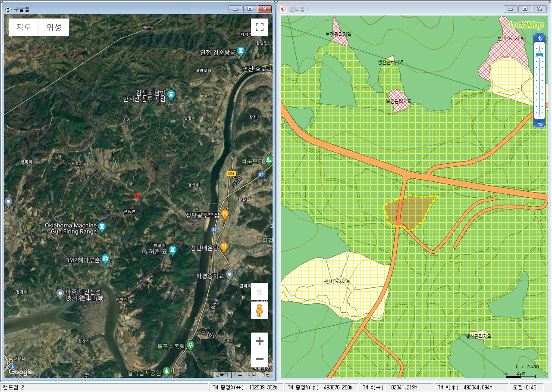The height and width of the screenshot is (392, 552).
Task: Click the TM 중앙X value in status bar
Action: pos(247,387)
